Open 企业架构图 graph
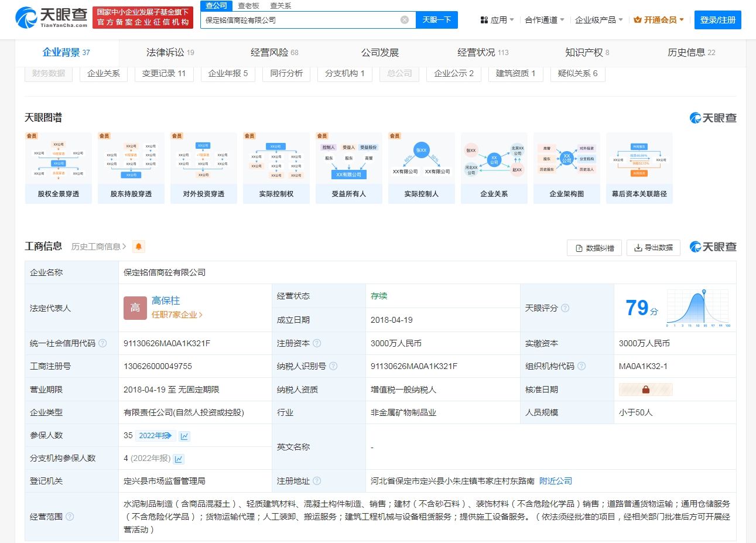The width and height of the screenshot is (756, 543). [x=567, y=168]
